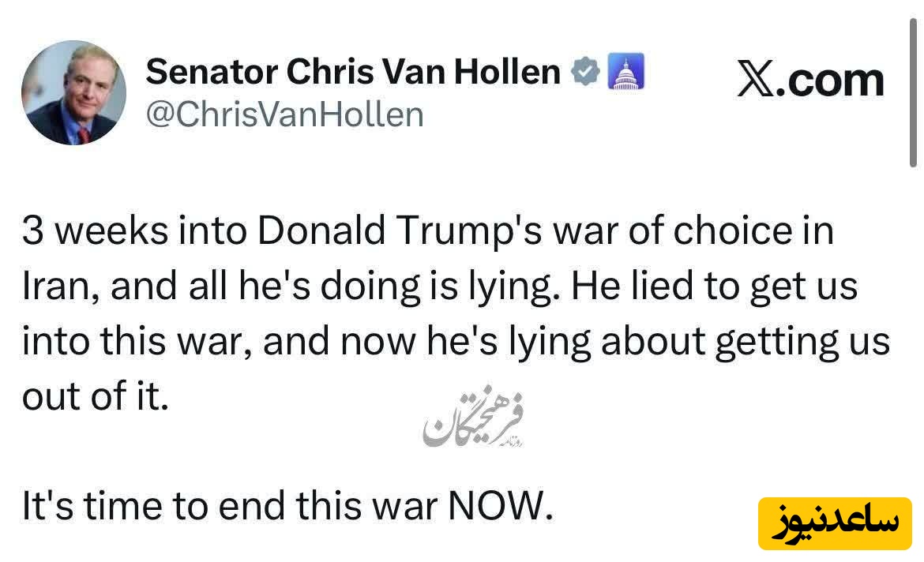Click the Capitol building affiliation badge
The image size is (924, 562).
(626, 72)
